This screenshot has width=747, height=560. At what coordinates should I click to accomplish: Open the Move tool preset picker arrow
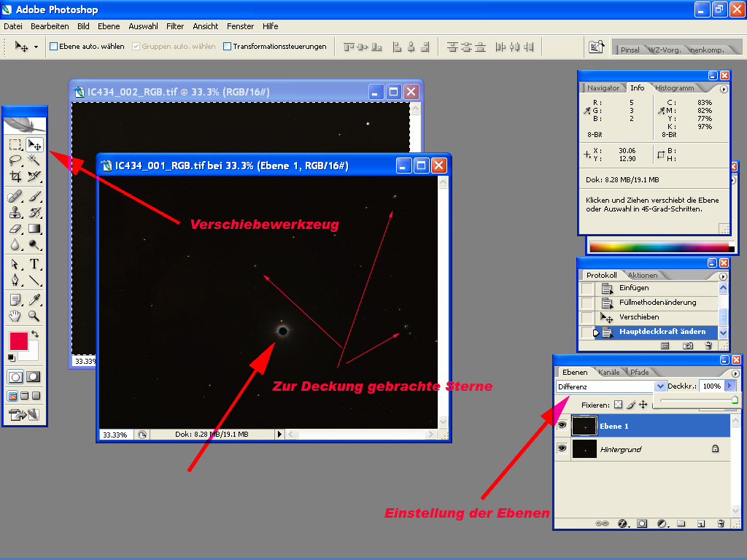pos(36,47)
